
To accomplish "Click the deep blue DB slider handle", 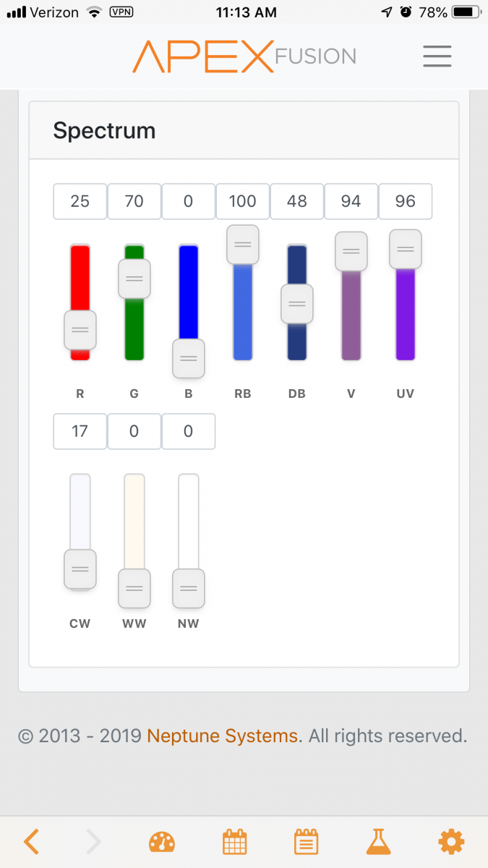I will [x=297, y=304].
